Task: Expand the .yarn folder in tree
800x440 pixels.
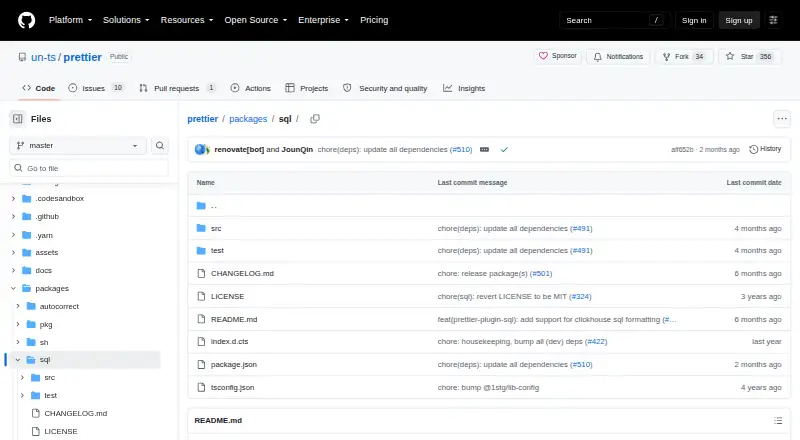Action: click(x=13, y=235)
